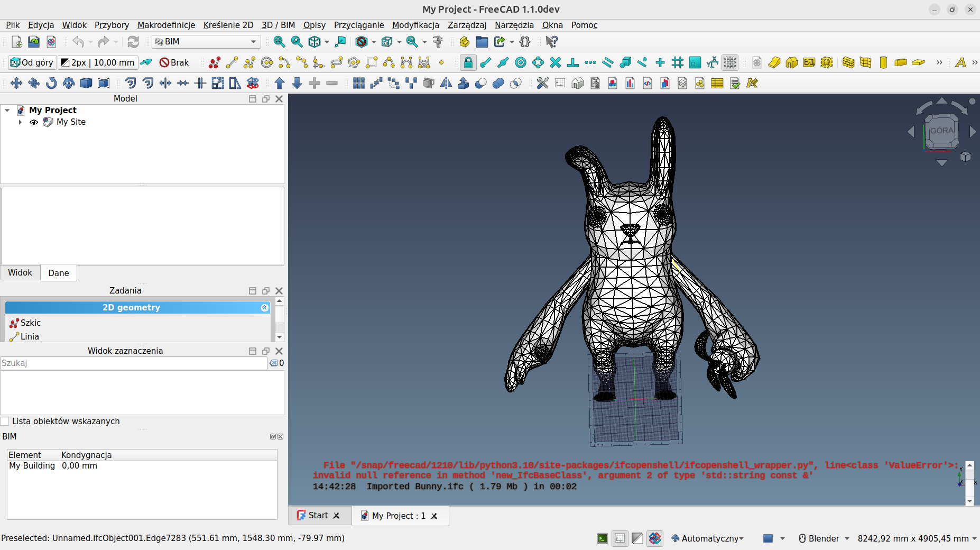This screenshot has height=550, width=980.
Task: Select the Polygon drawing tool
Action: point(354,62)
